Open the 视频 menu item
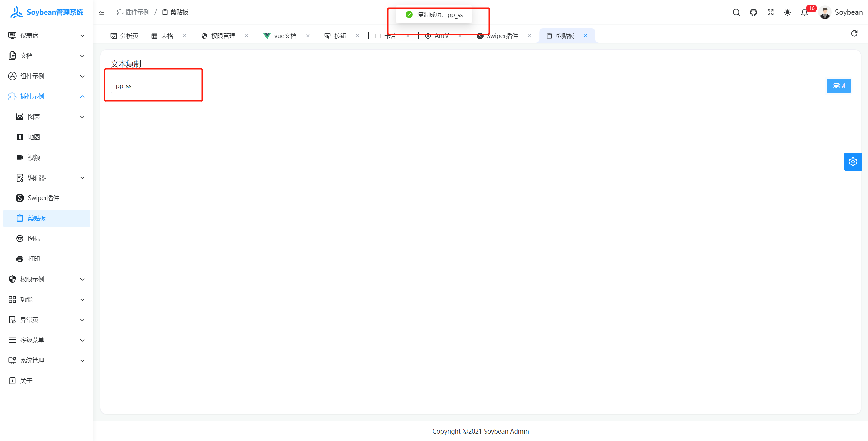 click(46, 157)
